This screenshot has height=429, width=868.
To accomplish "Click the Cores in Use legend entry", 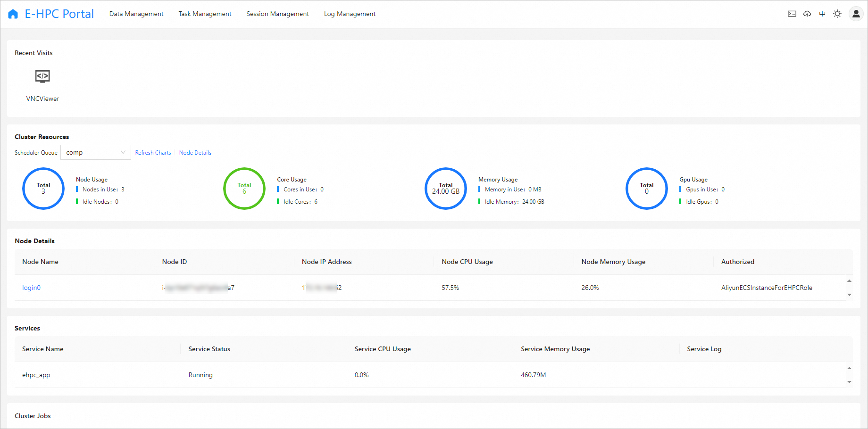I will tap(300, 190).
